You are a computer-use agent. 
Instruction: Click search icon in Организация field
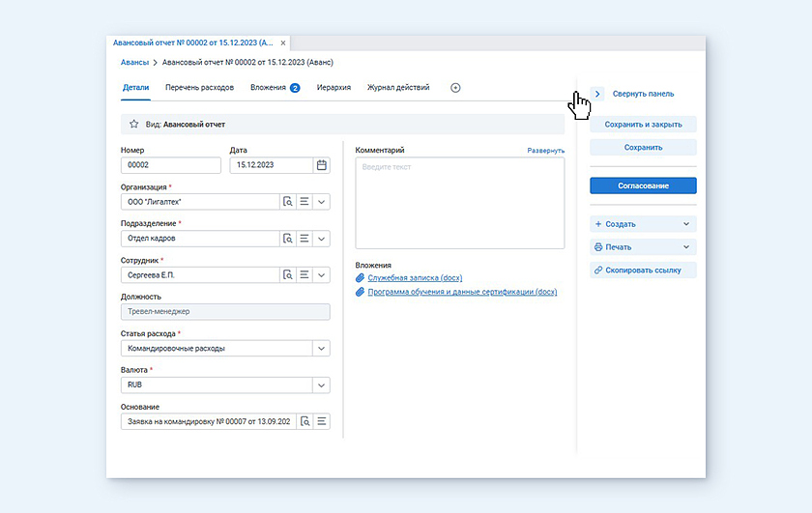click(x=287, y=202)
